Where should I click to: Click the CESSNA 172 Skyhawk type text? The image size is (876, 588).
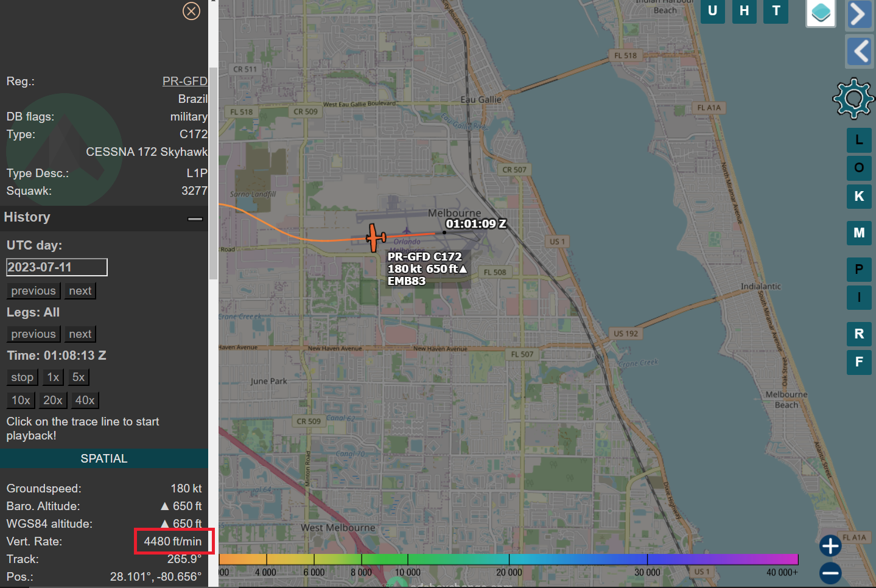[x=147, y=152]
